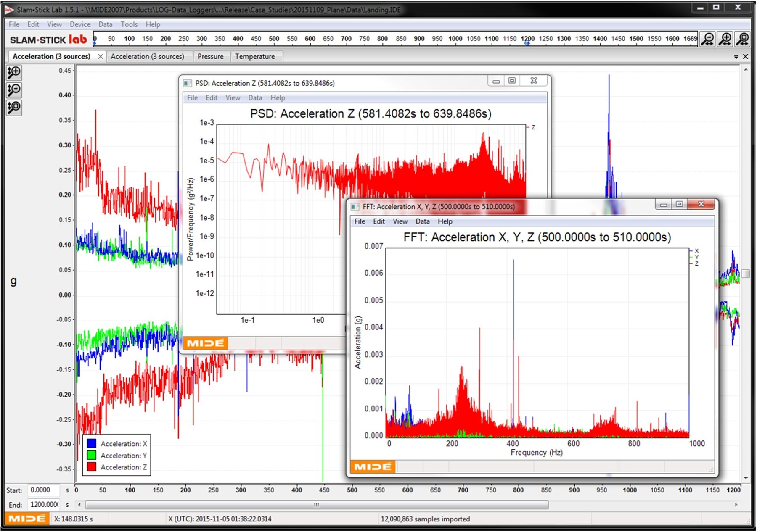Viewport: 757px width, 532px height.
Task: Select the vertical zoom-in tool
Action: coord(13,73)
